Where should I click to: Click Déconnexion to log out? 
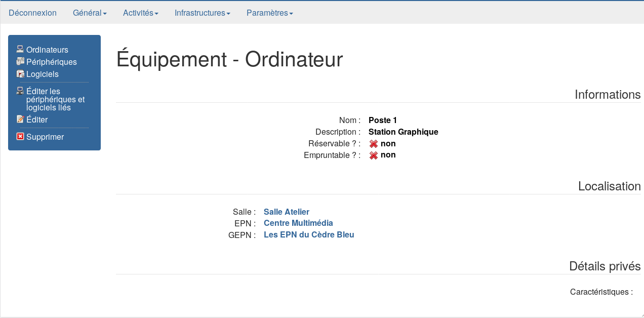[x=33, y=13]
